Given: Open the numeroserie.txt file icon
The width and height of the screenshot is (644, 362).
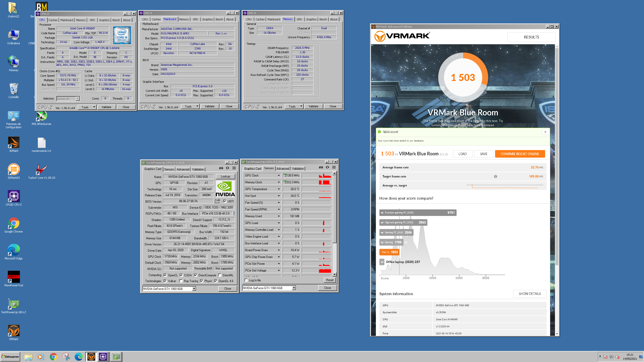Looking at the screenshot, I should [x=42, y=145].
